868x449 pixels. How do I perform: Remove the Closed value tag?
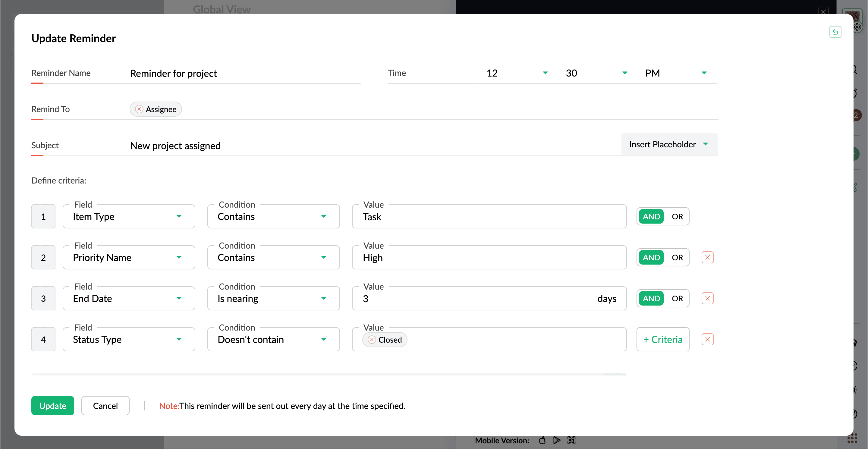click(x=372, y=340)
